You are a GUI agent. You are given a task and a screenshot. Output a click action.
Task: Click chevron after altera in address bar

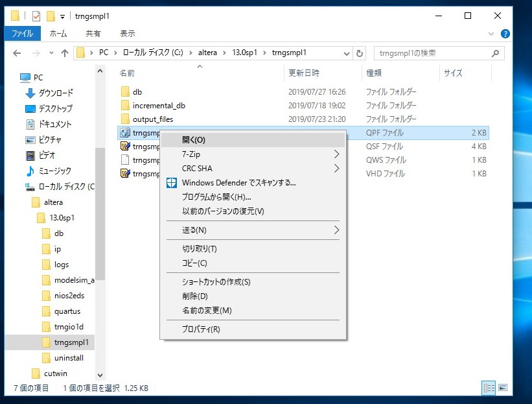click(224, 53)
